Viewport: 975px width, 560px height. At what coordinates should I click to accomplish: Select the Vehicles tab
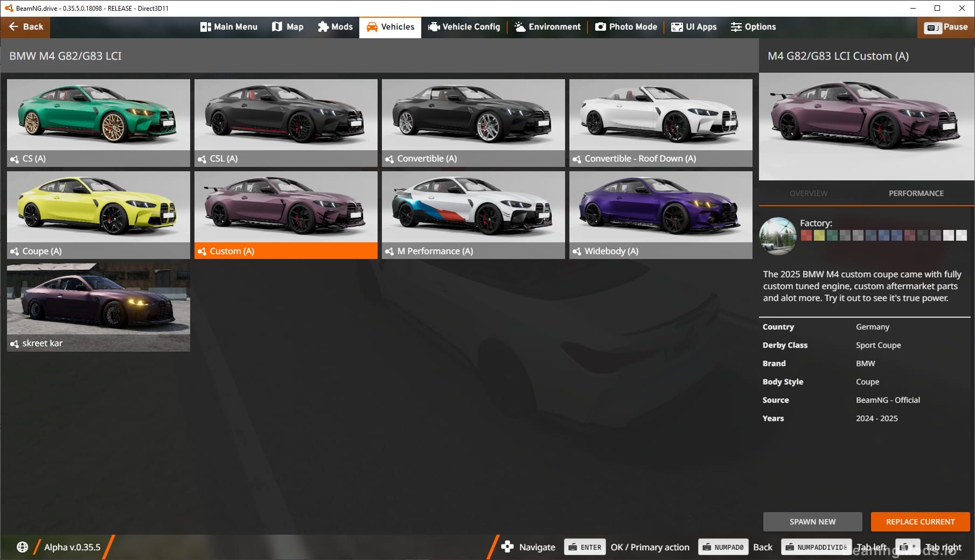click(391, 27)
